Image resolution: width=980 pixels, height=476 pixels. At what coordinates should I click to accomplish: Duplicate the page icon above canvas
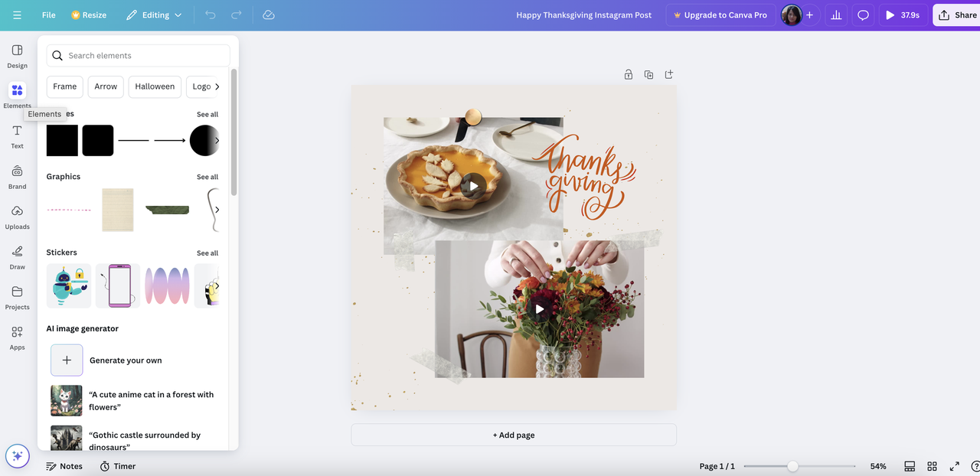tap(648, 74)
